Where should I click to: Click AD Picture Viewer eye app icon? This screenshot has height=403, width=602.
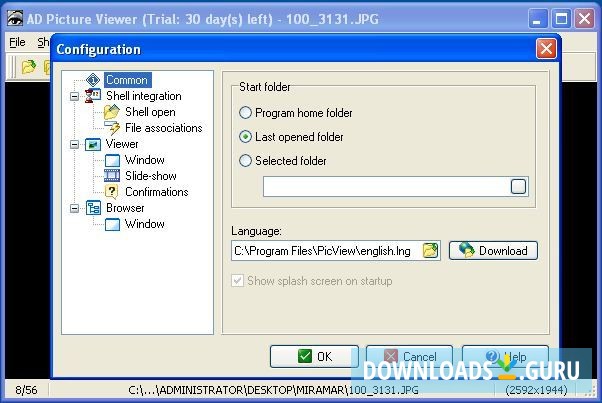point(15,18)
